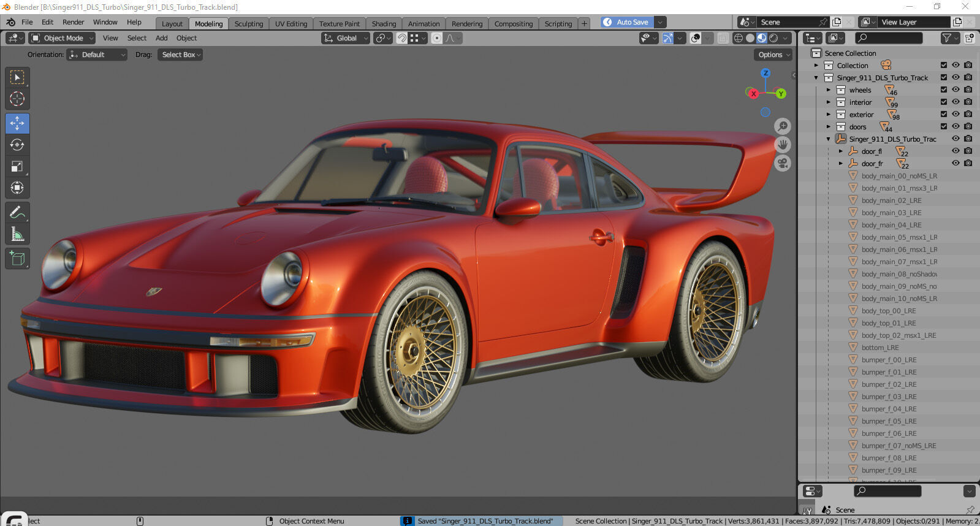Open the pivot point menu

pos(382,38)
